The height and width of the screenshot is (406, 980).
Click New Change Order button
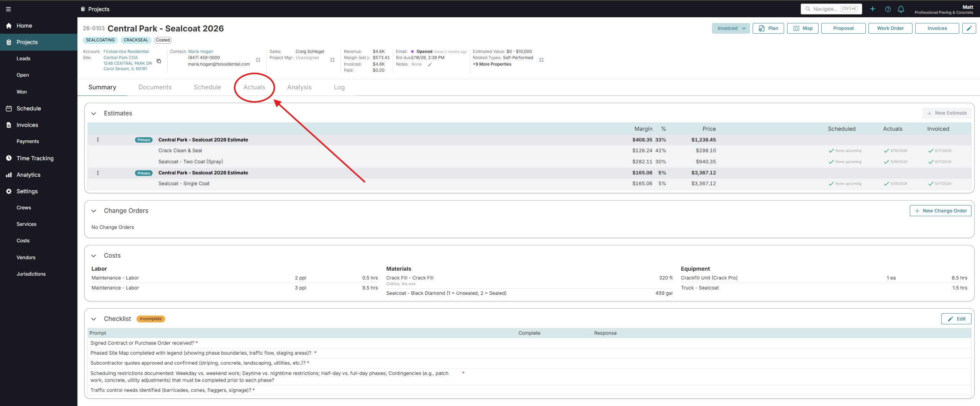941,211
